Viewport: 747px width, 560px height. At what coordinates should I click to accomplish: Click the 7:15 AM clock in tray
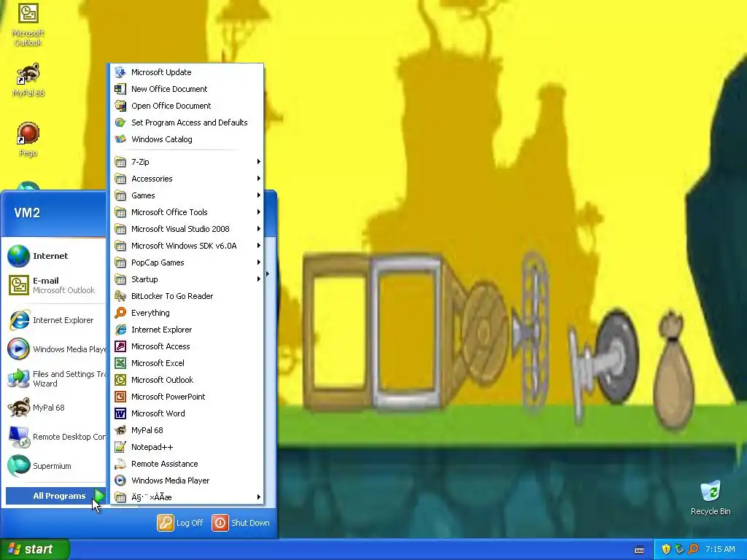(720, 549)
